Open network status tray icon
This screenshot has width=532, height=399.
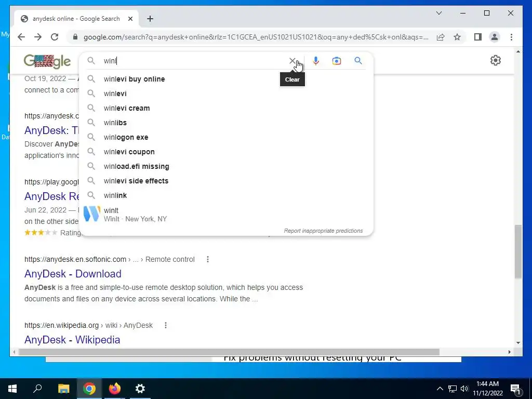(453, 389)
